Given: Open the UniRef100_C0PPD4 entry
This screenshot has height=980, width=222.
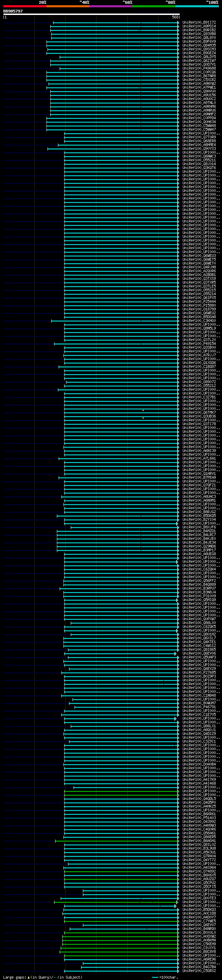Looking at the screenshot, I should coord(199,118).
